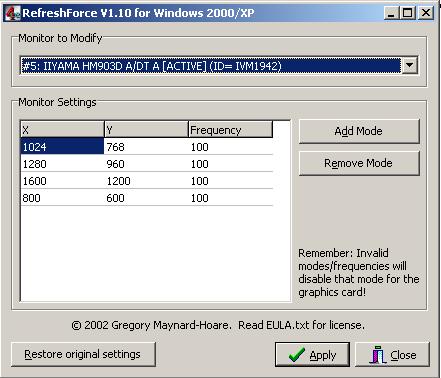Click the 1200 value in Y column
The image size is (441, 378).
pyautogui.click(x=118, y=181)
